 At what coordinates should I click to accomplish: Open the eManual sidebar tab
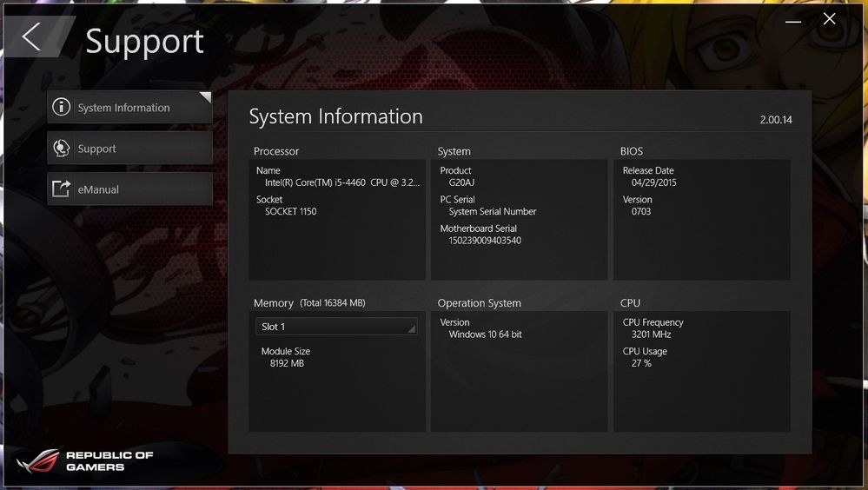click(129, 189)
